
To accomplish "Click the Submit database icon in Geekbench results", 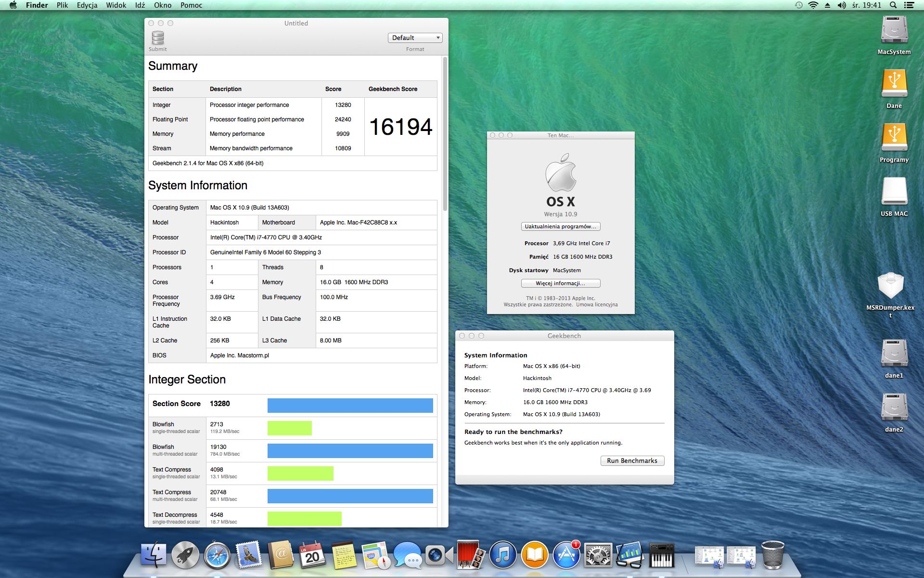I will coord(158,38).
